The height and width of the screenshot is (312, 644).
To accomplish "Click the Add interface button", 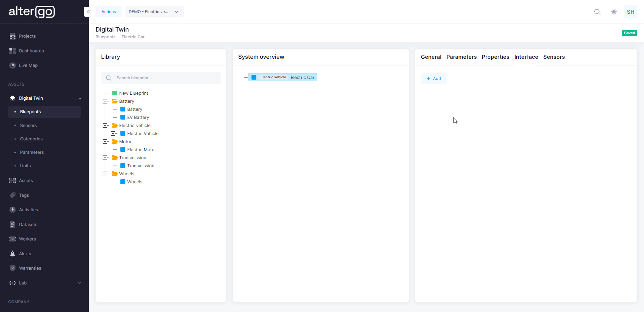I will [433, 79].
